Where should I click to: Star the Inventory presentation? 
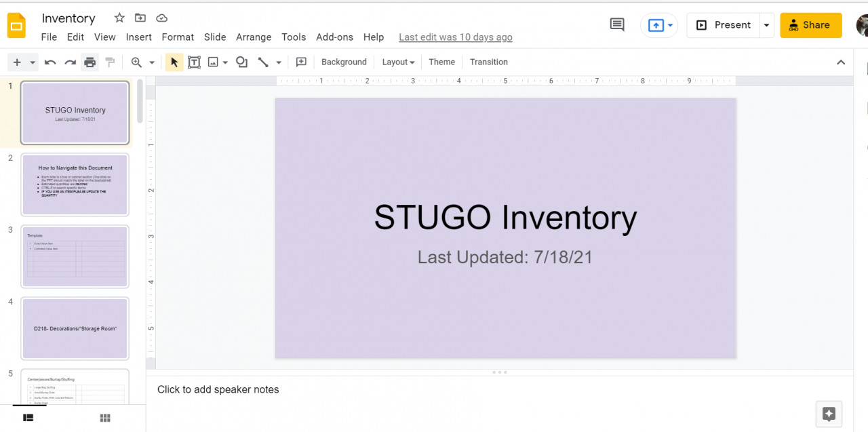119,18
